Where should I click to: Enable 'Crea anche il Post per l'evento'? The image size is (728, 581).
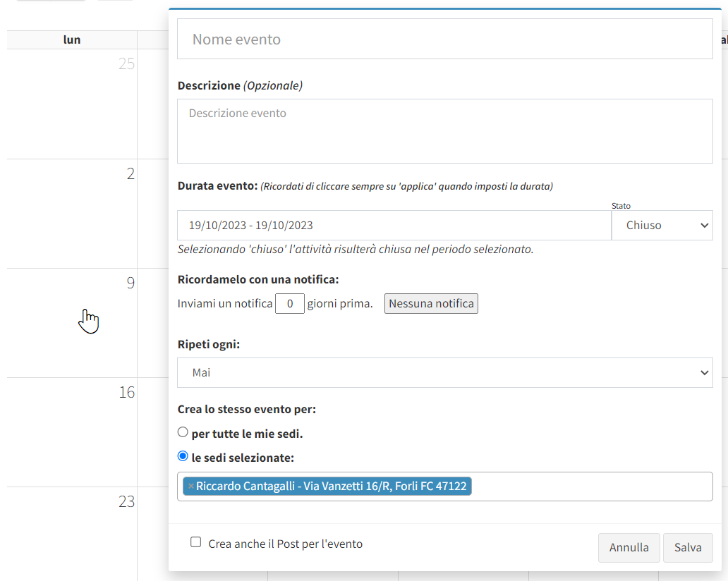(196, 542)
